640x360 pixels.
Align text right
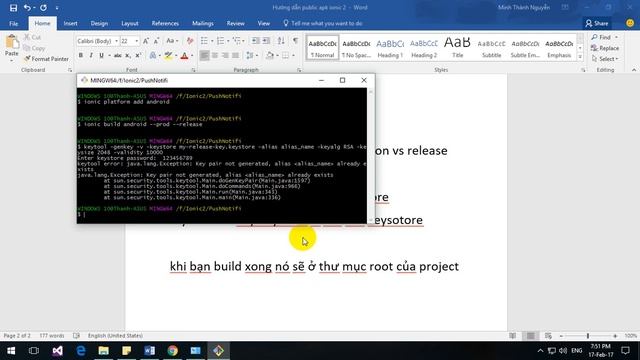225,56
